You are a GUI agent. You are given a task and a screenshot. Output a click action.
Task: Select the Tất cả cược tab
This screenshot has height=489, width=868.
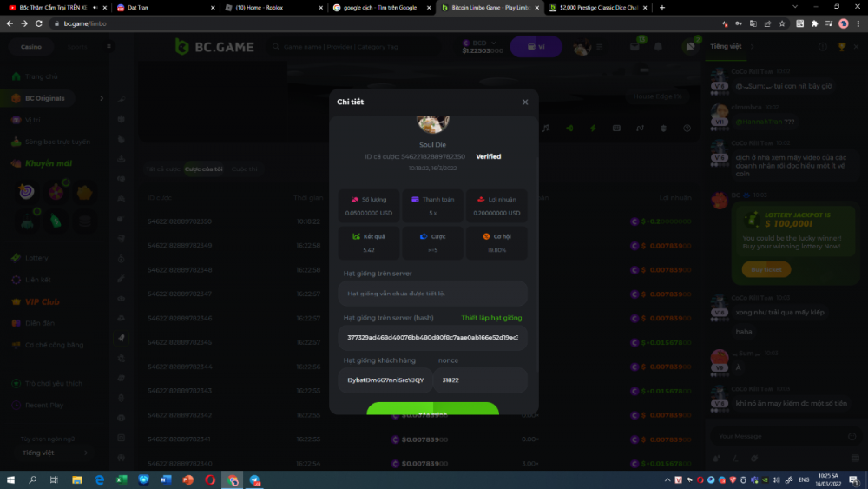coord(162,169)
